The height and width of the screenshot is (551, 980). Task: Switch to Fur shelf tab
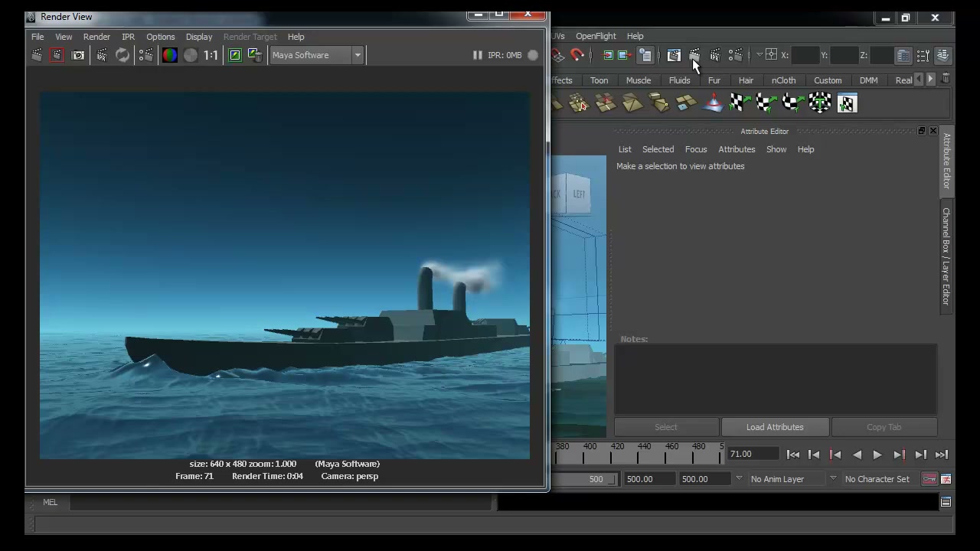[x=714, y=80]
